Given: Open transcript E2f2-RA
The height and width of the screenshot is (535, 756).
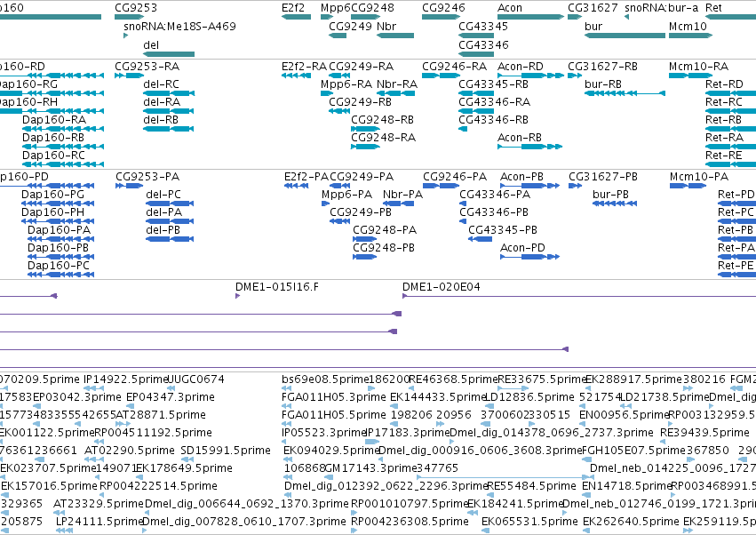Looking at the screenshot, I should tap(304, 66).
